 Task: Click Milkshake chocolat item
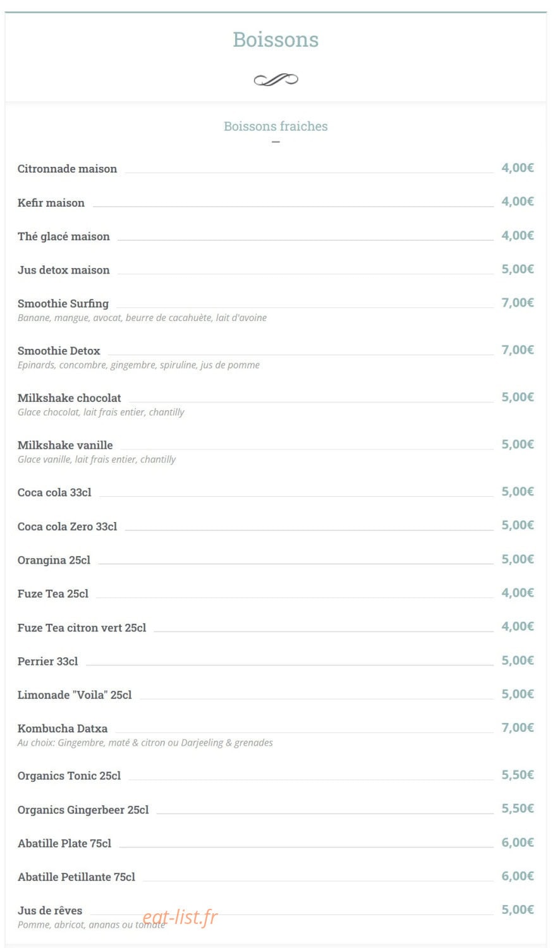[x=69, y=398]
